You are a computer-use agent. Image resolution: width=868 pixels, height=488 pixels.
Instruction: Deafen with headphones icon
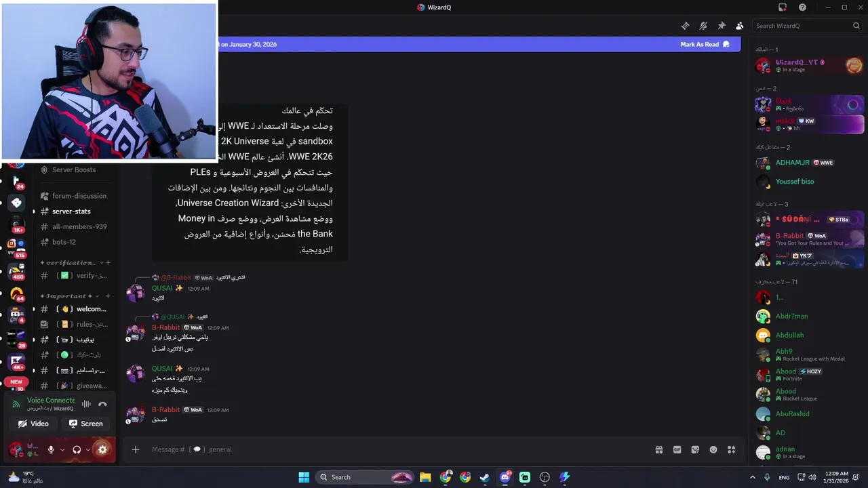(77, 449)
